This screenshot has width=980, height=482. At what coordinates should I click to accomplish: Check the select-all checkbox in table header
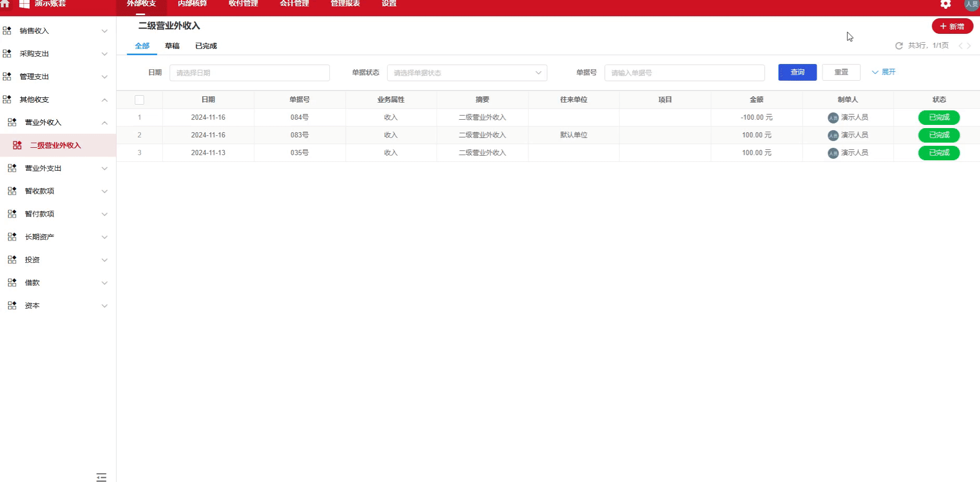tap(139, 99)
